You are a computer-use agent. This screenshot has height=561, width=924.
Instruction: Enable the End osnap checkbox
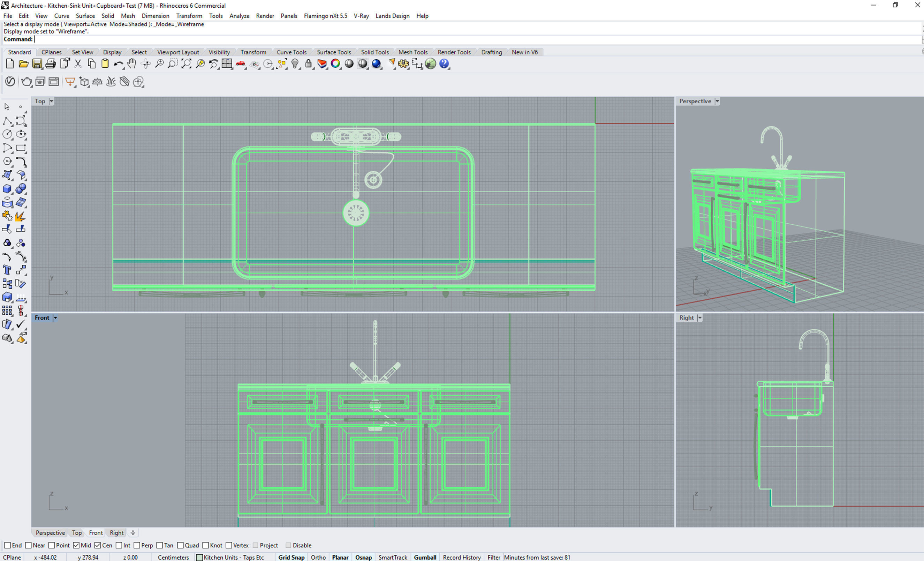click(x=8, y=545)
